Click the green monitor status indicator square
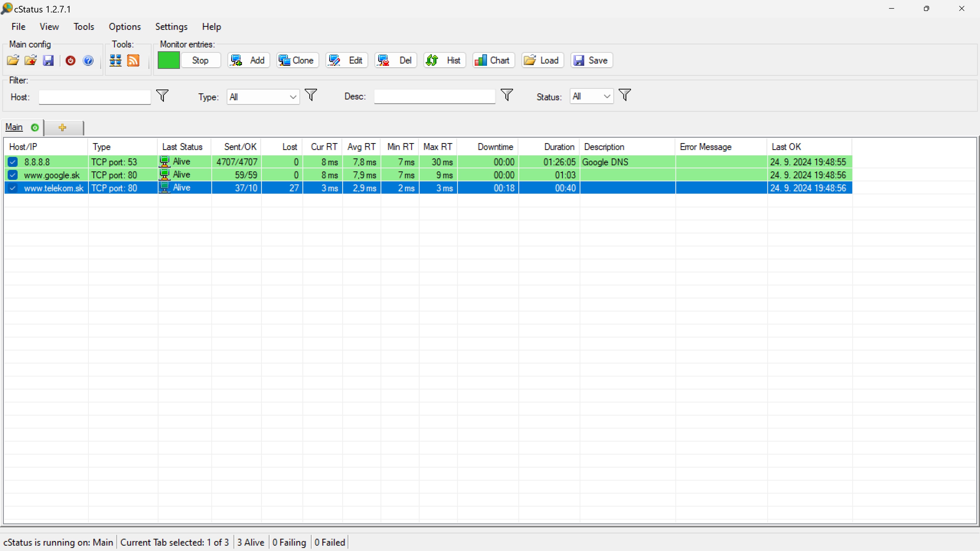Image resolution: width=980 pixels, height=551 pixels. click(168, 60)
